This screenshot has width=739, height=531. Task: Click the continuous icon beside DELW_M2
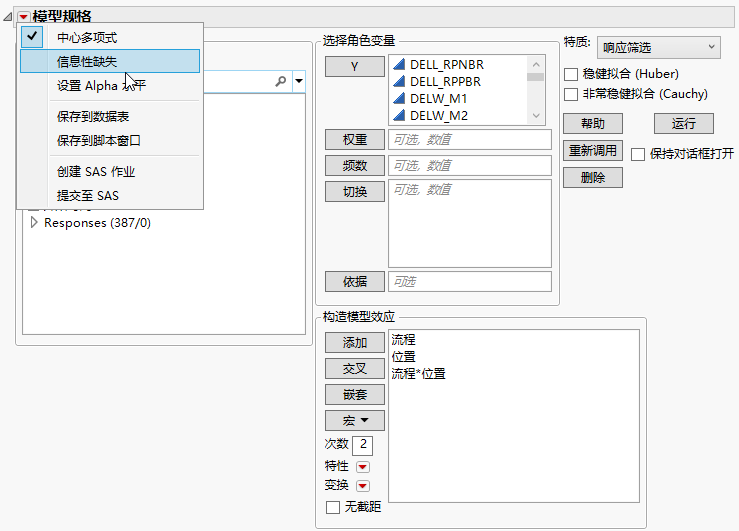[399, 115]
